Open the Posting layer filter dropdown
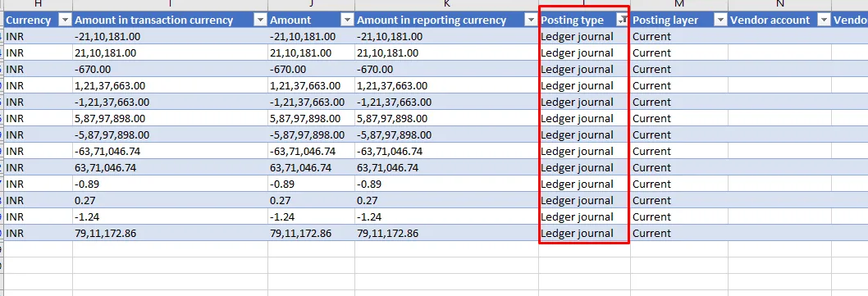 coord(720,20)
